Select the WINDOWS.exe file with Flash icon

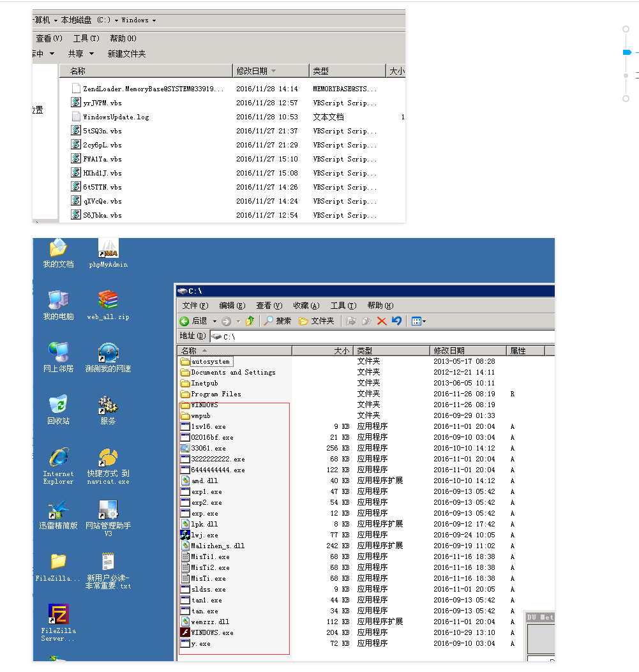click(x=207, y=632)
